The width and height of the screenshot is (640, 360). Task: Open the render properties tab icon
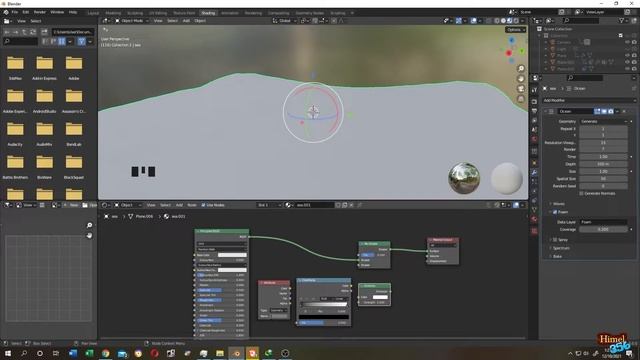[x=534, y=101]
